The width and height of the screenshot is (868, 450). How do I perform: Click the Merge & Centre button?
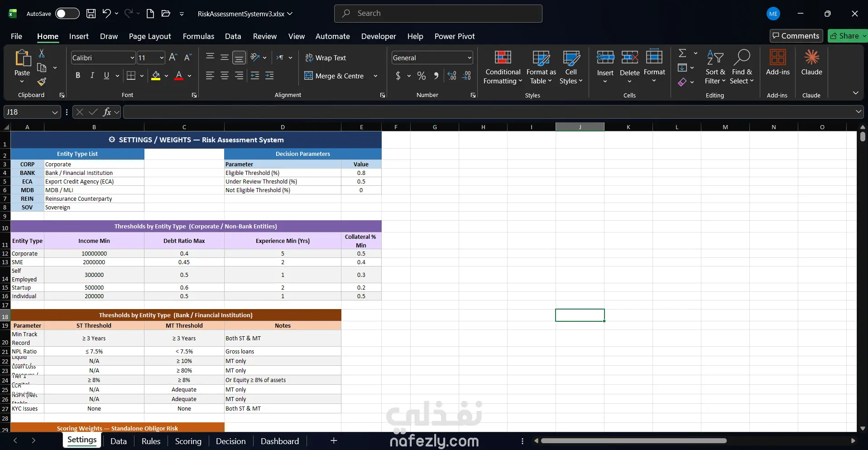(x=335, y=76)
